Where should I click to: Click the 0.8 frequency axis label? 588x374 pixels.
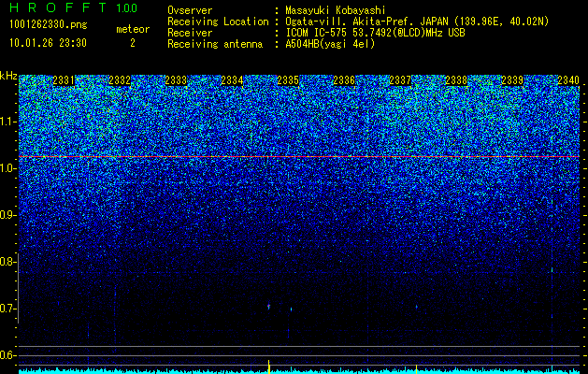coord(7,262)
